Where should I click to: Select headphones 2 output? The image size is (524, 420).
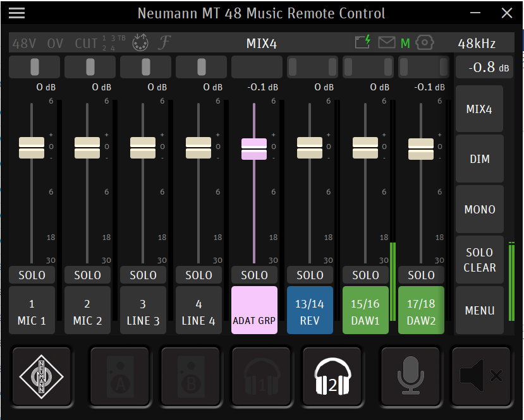(x=332, y=376)
